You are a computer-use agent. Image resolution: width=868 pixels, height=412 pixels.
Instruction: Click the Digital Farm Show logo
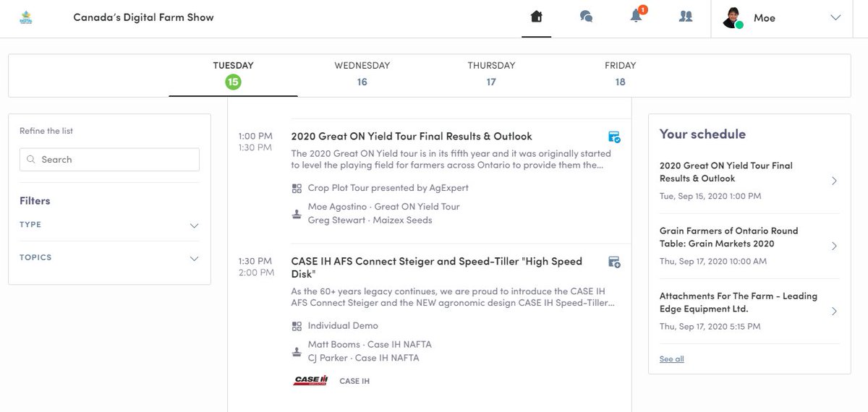click(25, 17)
